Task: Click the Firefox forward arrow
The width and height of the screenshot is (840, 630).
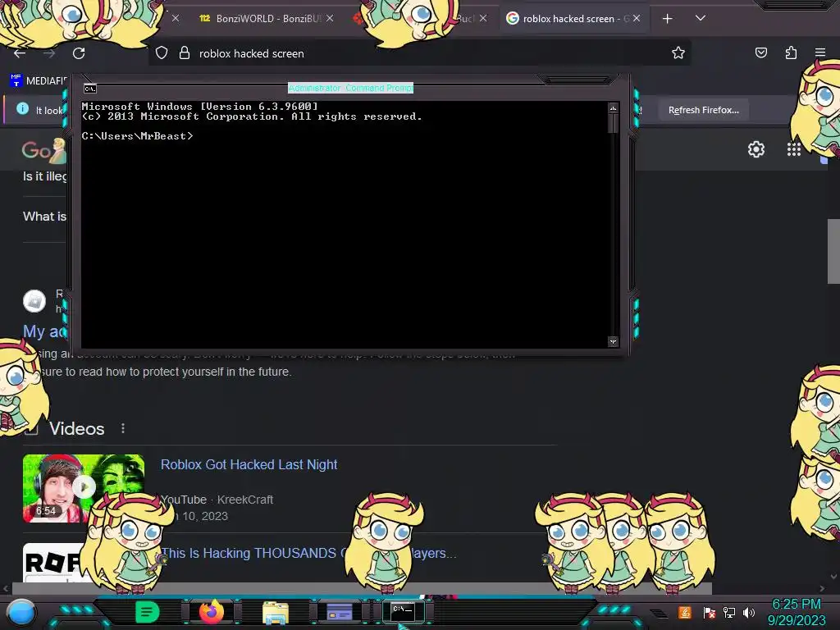Action: pos(49,53)
